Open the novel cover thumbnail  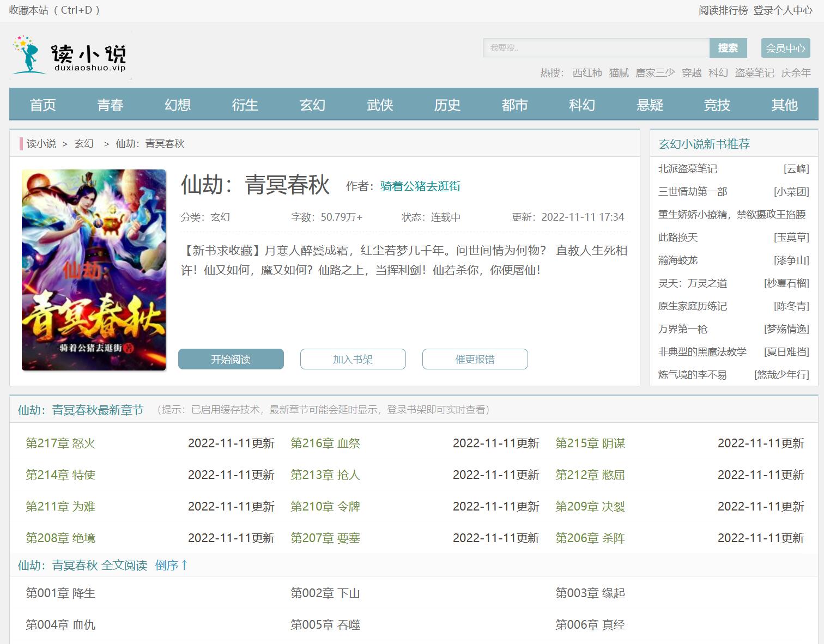pyautogui.click(x=94, y=270)
